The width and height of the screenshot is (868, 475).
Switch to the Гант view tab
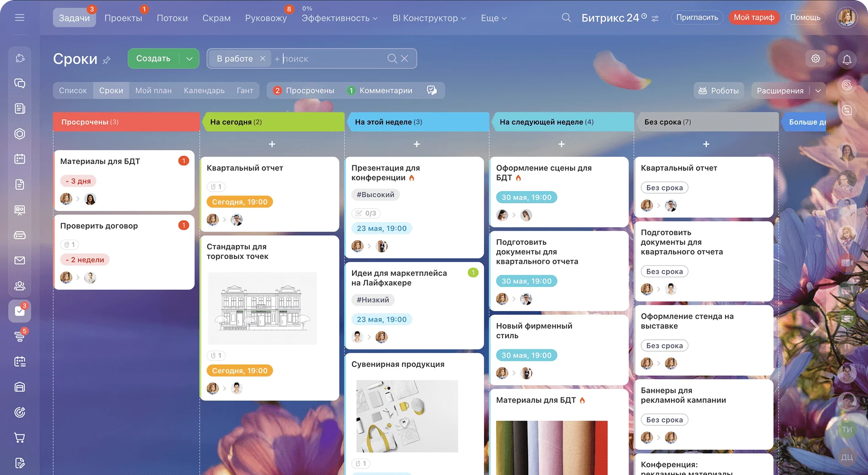coord(245,90)
